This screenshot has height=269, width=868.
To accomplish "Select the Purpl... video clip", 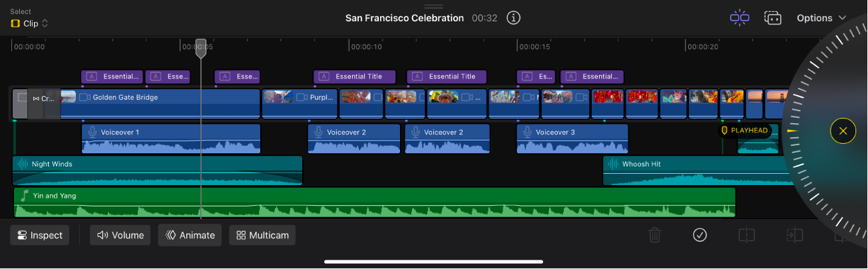I will click(x=300, y=104).
